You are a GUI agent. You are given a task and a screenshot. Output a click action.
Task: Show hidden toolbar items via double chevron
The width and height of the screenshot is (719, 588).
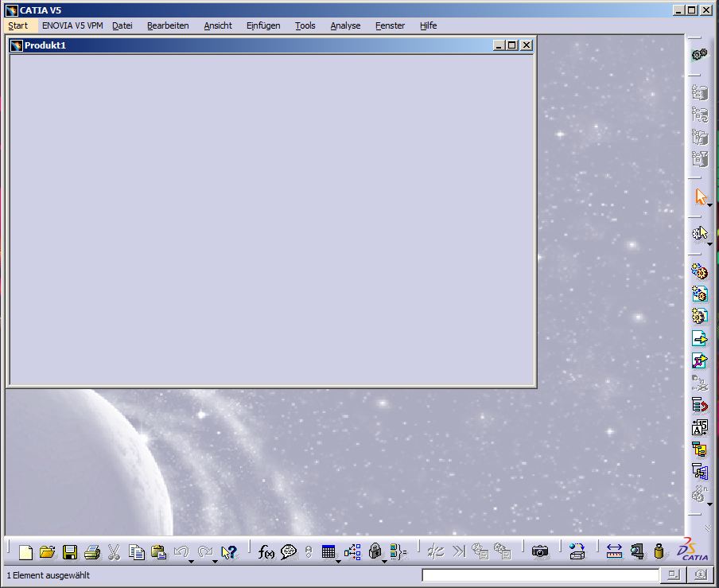709,528
